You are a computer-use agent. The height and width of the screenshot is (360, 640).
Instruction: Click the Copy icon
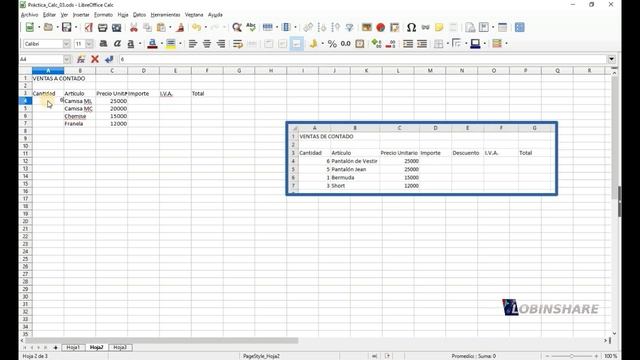pyautogui.click(x=147, y=27)
